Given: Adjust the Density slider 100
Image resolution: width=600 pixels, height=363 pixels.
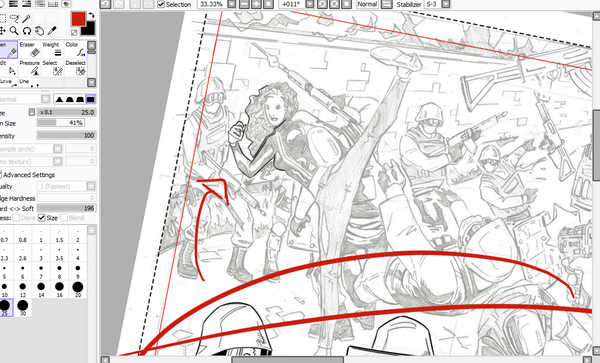Looking at the screenshot, I should tap(66, 135).
